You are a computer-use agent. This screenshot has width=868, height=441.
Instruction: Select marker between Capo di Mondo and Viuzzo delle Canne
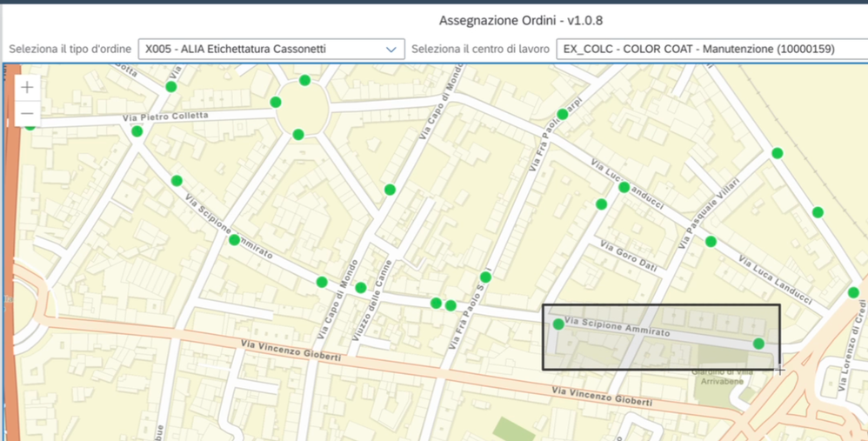tap(360, 288)
